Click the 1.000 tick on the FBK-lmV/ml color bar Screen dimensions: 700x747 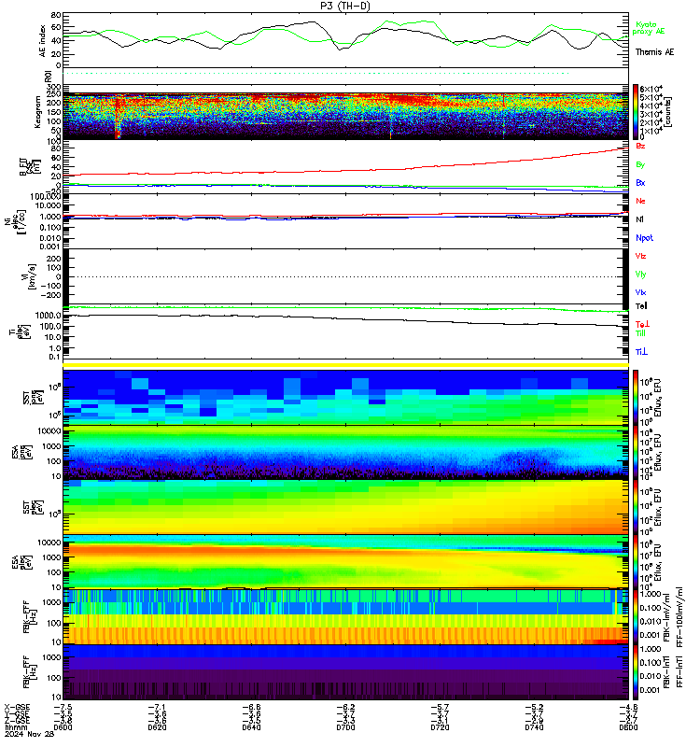click(x=650, y=594)
